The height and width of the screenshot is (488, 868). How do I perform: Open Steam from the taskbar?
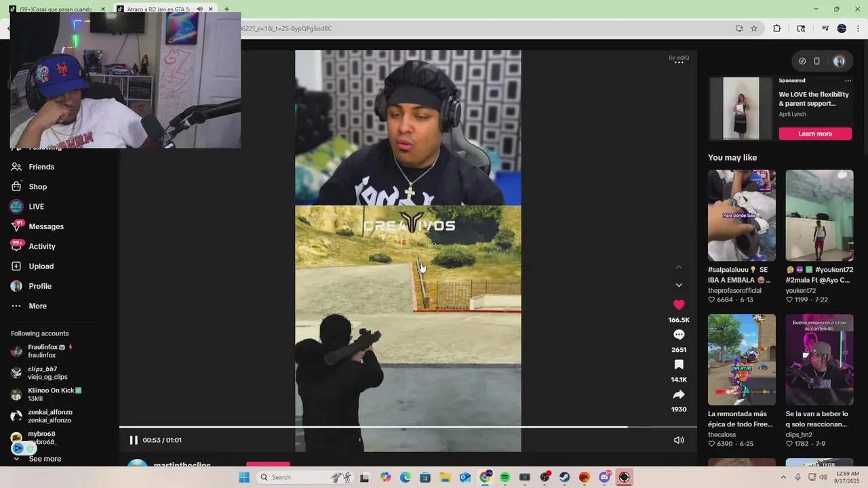tap(565, 477)
